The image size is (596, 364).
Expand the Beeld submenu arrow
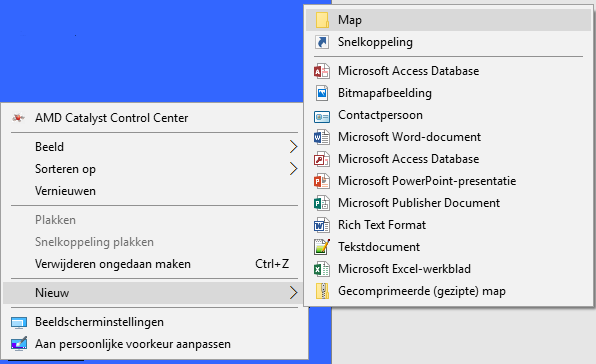click(293, 147)
